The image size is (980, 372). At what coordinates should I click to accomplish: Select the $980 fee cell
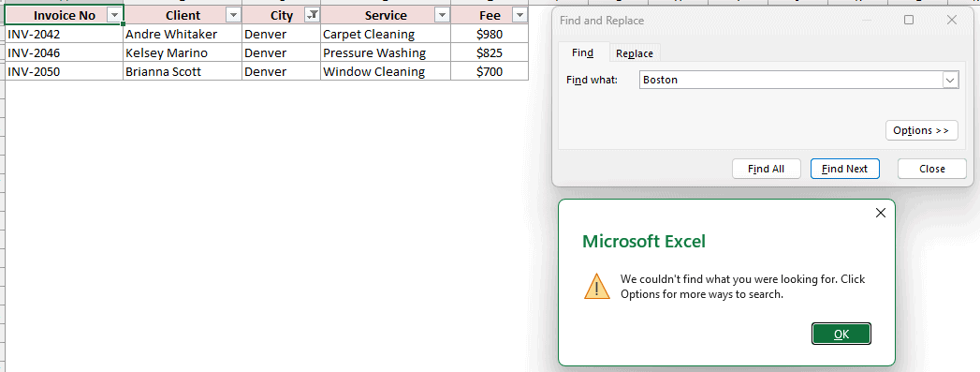[x=490, y=35]
